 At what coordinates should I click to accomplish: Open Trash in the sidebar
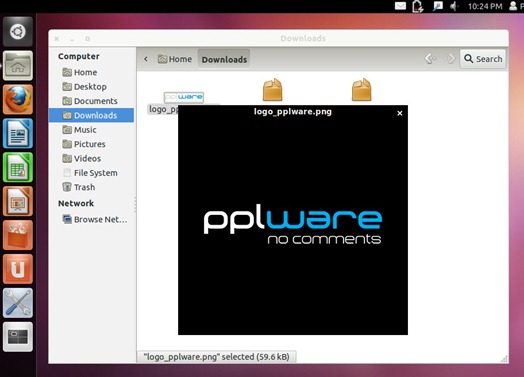coord(79,187)
